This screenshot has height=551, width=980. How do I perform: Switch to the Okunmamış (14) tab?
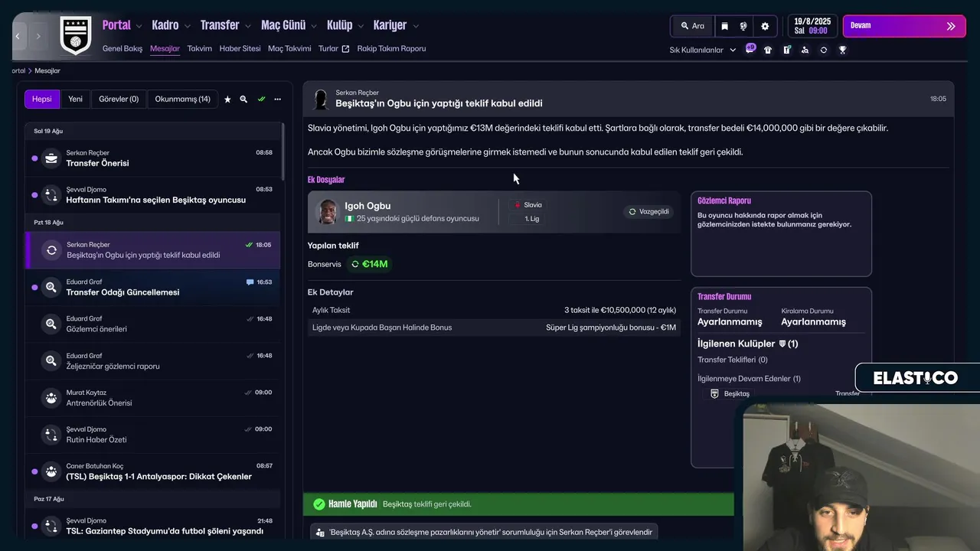point(182,99)
